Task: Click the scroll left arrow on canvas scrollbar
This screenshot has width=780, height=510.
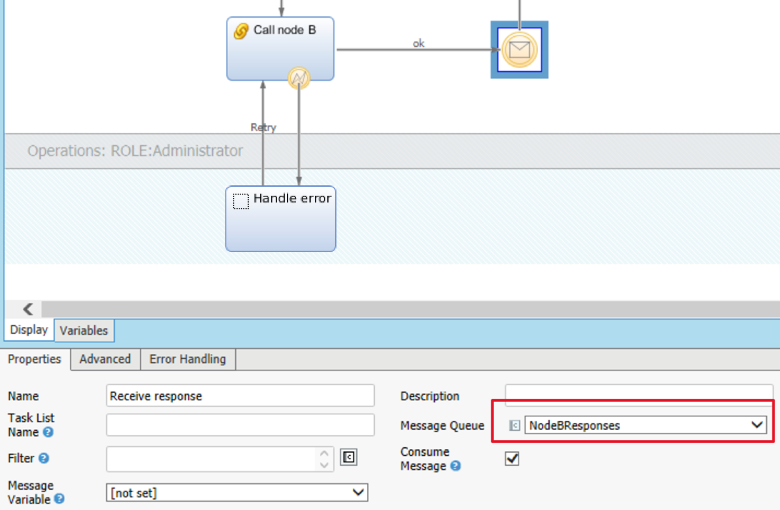Action: pos(27,310)
